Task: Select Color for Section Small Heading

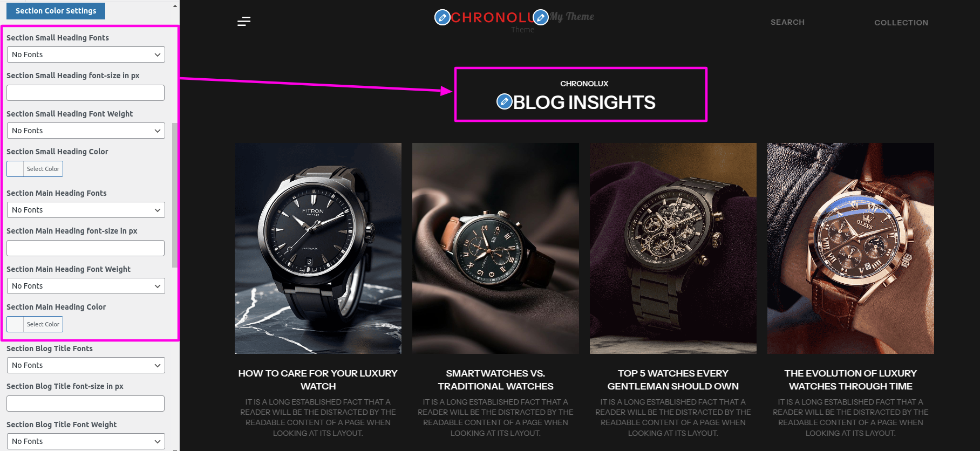Action: (35, 169)
